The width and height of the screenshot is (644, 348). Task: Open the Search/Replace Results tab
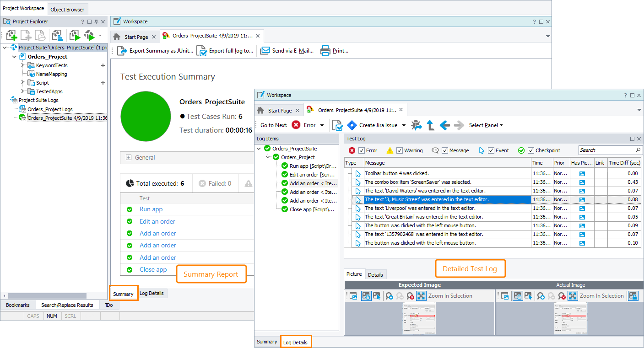[67, 305]
